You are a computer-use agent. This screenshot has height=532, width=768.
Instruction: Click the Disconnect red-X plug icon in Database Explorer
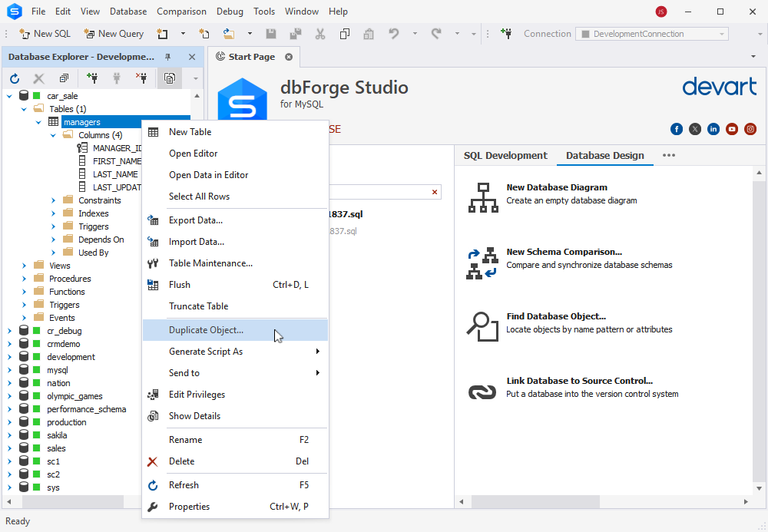141,78
